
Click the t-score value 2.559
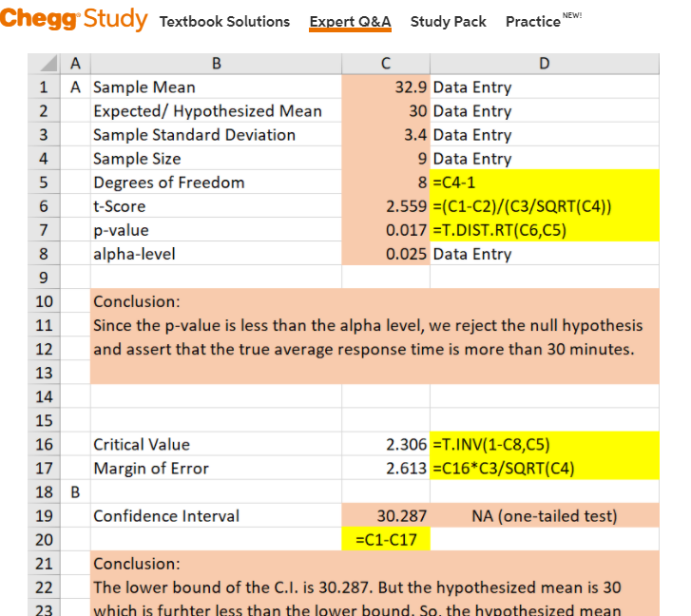pos(386,205)
